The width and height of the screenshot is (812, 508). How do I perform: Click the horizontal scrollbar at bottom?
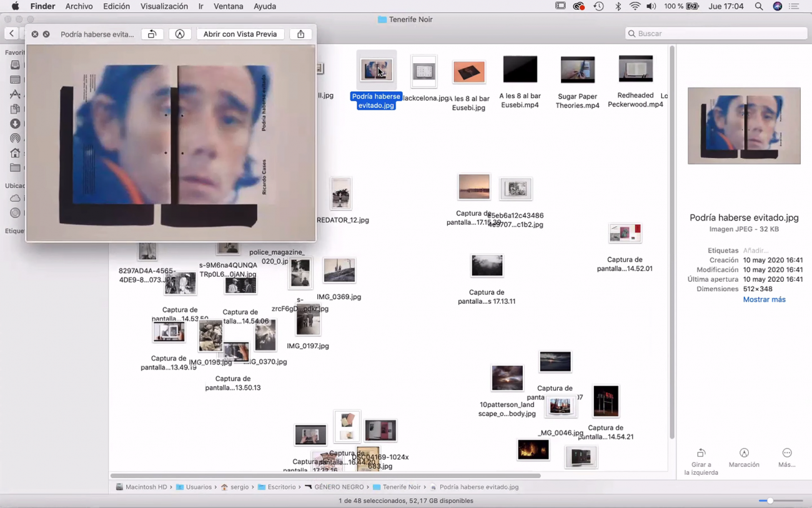coord(325,476)
